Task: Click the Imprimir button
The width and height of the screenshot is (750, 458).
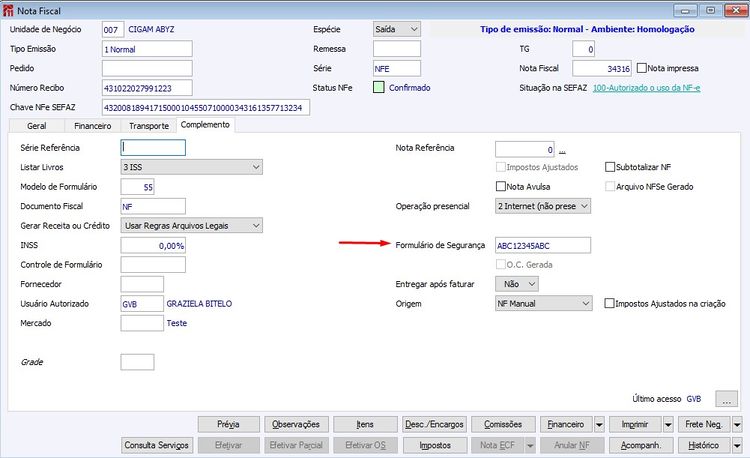Action: (635, 424)
